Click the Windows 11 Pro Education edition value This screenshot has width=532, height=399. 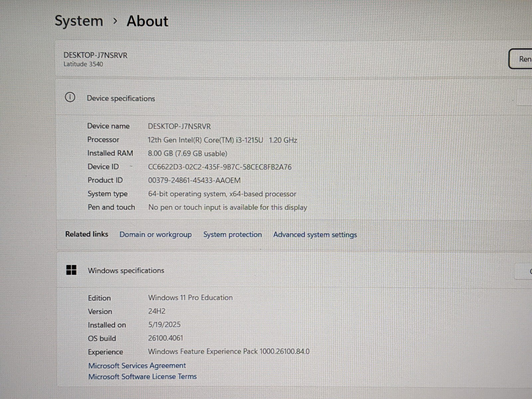(x=190, y=298)
